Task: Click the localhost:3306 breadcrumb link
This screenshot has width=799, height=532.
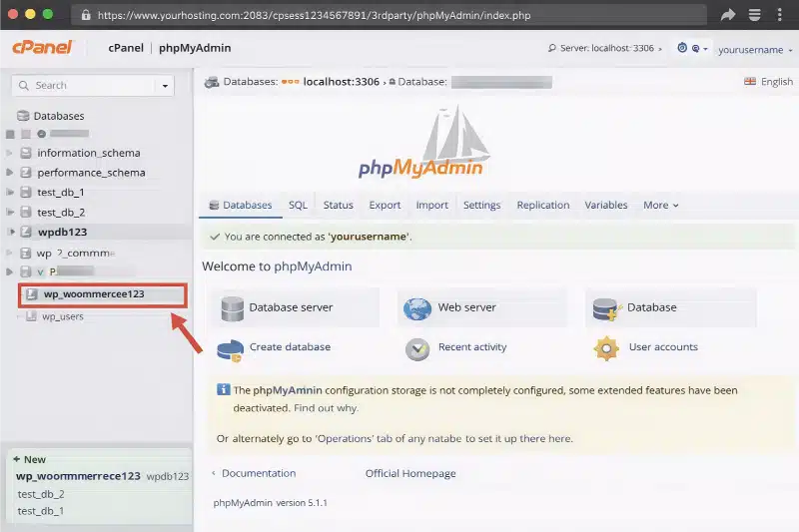Action: click(342, 82)
